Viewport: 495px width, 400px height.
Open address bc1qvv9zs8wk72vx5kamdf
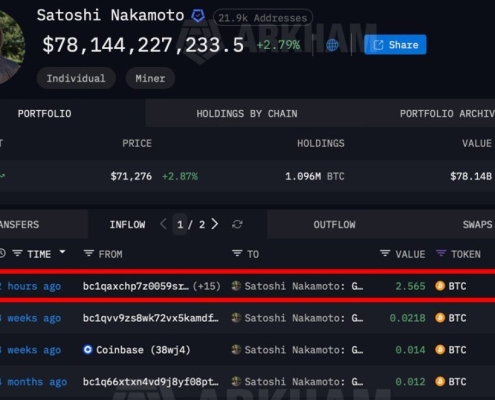[151, 318]
